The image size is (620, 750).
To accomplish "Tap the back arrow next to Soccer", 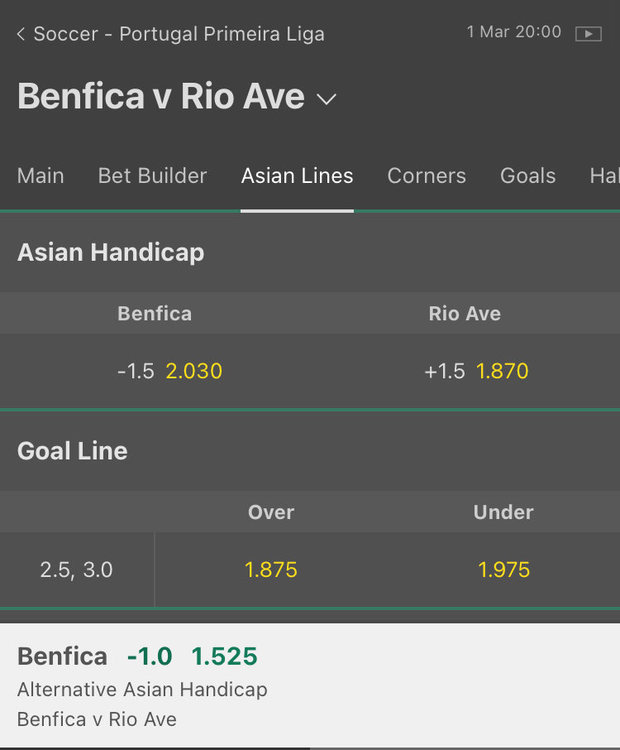I will 21,34.
